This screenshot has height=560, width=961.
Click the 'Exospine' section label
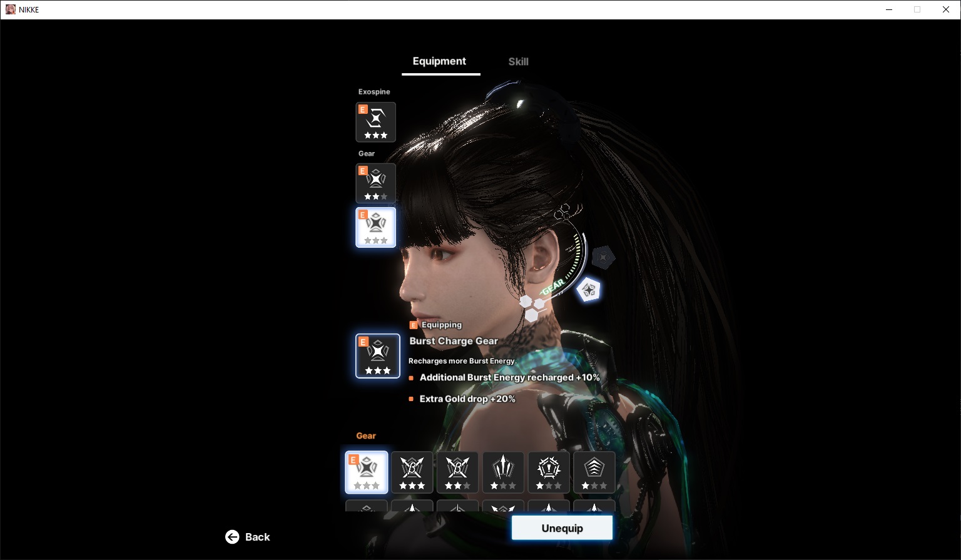pyautogui.click(x=374, y=92)
